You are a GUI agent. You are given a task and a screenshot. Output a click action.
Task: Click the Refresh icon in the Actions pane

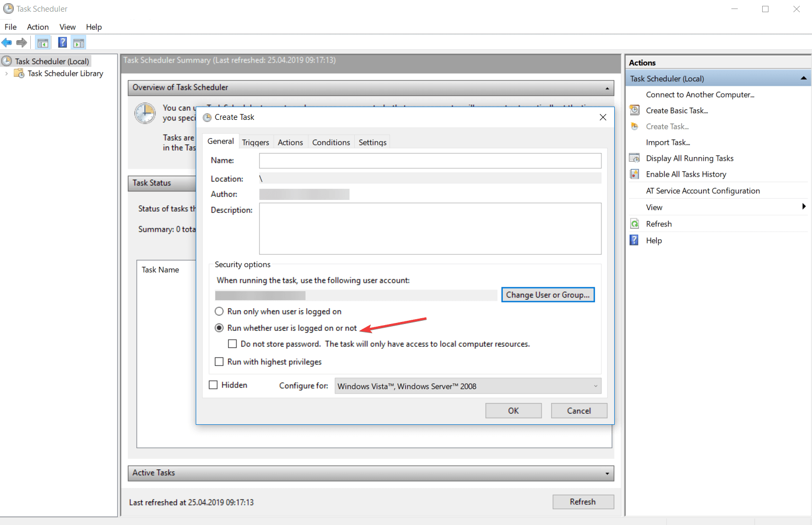[634, 223]
